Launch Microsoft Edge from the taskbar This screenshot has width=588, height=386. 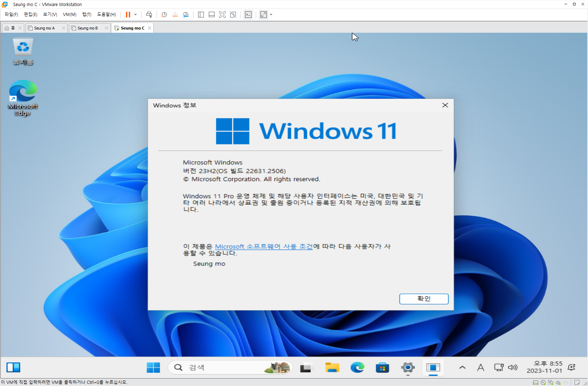pos(357,368)
